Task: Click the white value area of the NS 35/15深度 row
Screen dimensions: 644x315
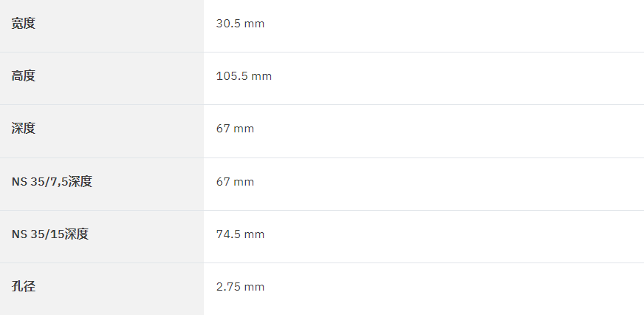Action: point(424,237)
